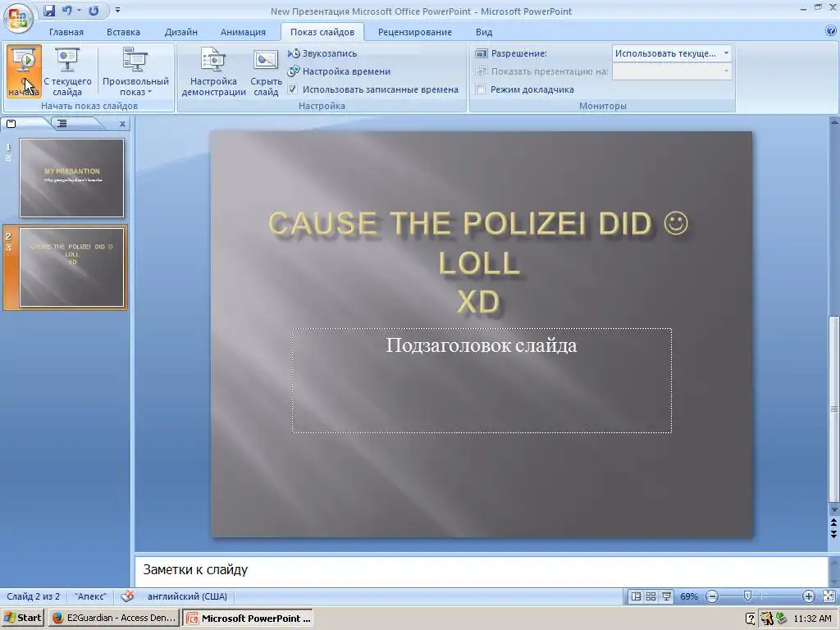Redo the last action
The width and height of the screenshot is (840, 630).
(94, 10)
